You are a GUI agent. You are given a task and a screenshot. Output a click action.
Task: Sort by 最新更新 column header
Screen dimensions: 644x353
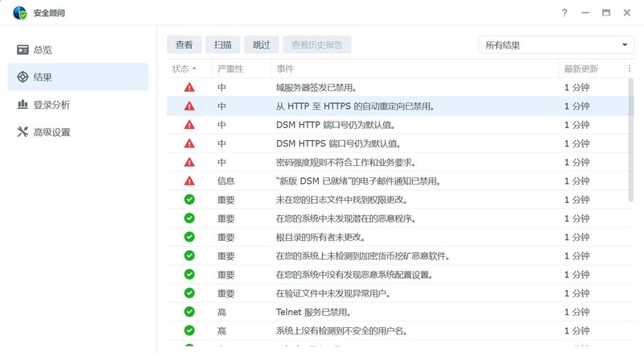[592, 69]
